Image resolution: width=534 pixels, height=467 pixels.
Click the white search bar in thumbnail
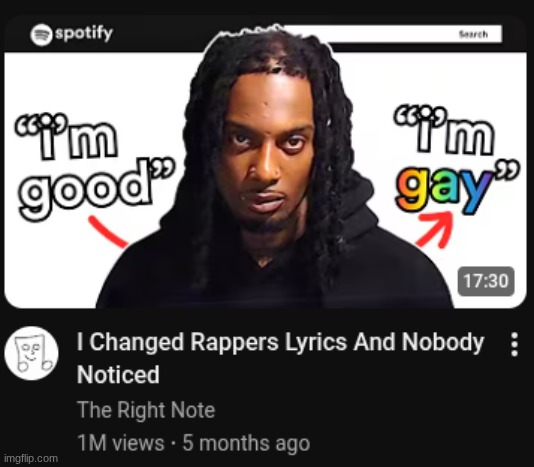coord(392,34)
